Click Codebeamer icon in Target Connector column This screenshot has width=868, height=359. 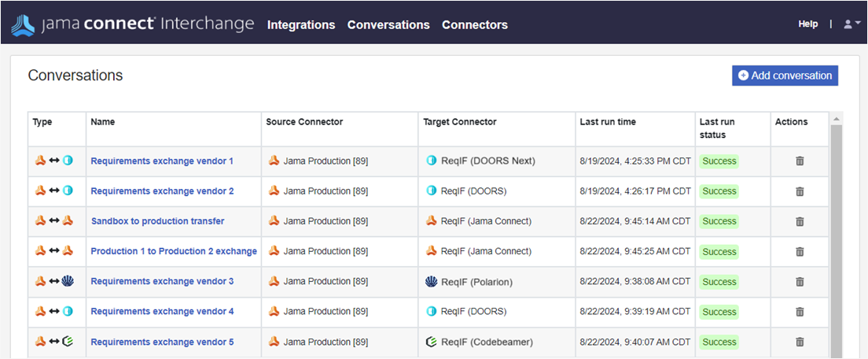point(431,342)
